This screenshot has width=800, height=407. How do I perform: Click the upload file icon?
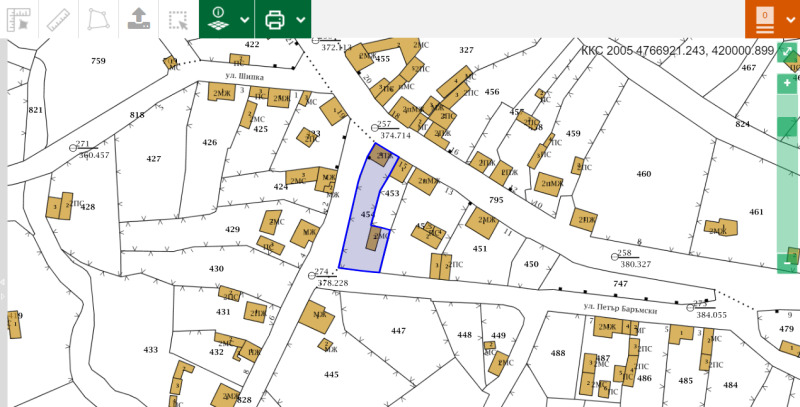pyautogui.click(x=137, y=19)
